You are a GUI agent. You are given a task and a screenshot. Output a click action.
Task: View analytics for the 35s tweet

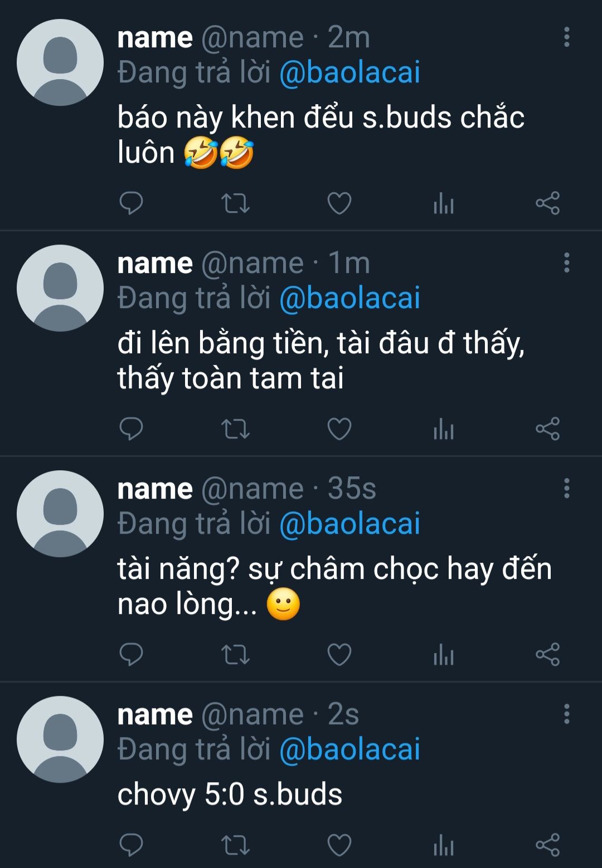click(x=444, y=655)
